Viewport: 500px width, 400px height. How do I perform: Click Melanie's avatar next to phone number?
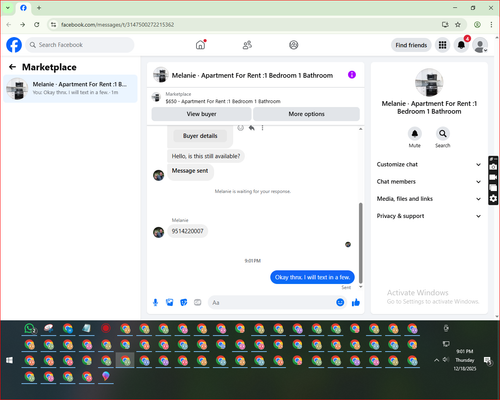click(158, 232)
